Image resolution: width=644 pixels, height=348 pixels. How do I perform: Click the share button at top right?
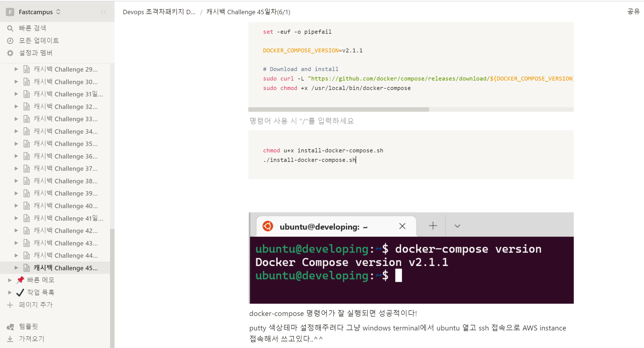click(x=633, y=11)
